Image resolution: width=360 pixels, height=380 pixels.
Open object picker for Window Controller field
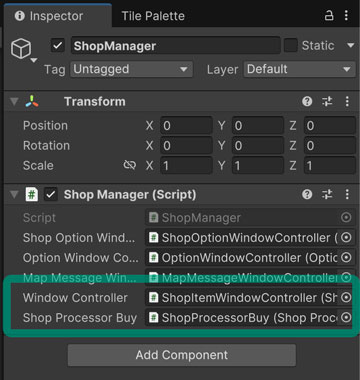coord(346,297)
